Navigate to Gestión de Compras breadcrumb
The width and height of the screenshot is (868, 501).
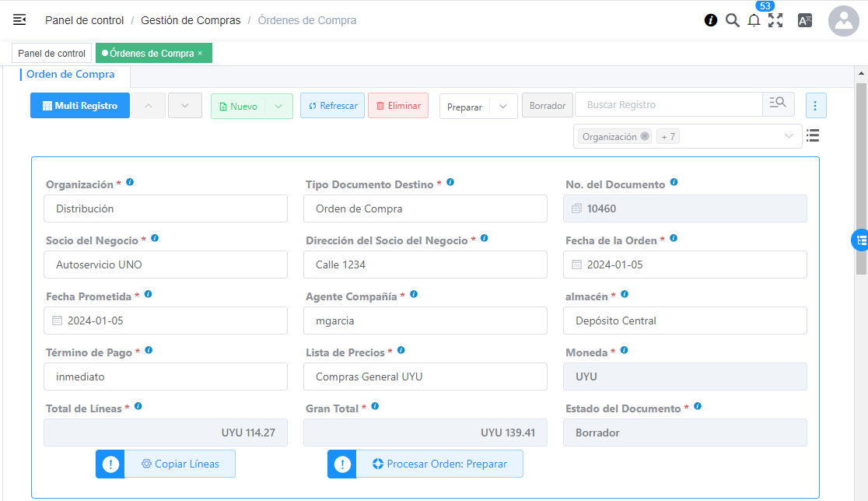(x=191, y=20)
